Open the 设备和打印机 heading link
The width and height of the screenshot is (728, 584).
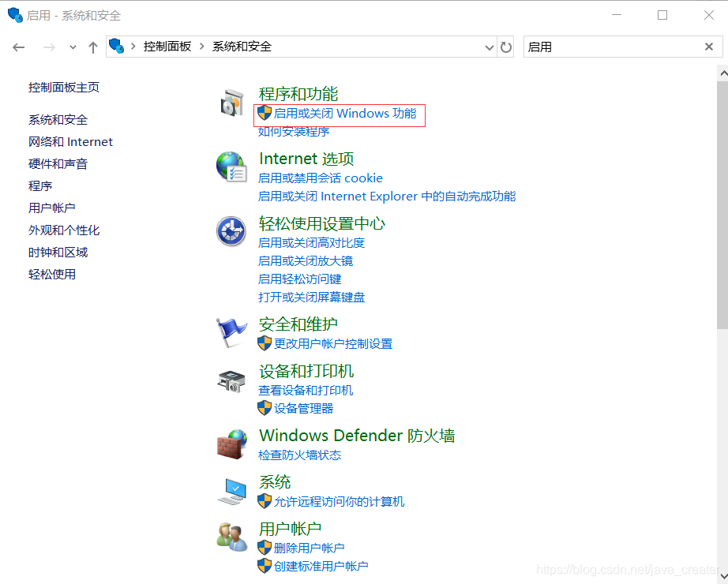pyautogui.click(x=306, y=372)
